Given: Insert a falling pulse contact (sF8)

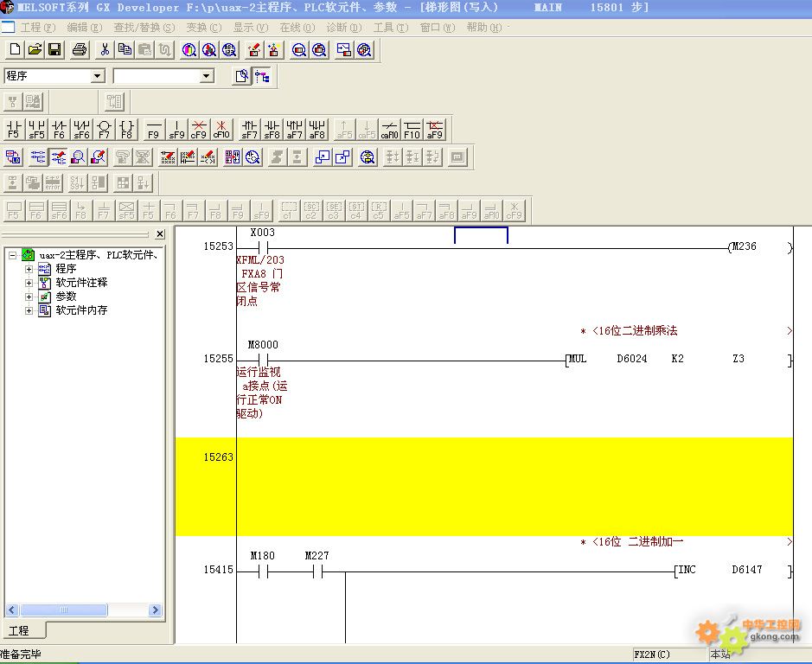Looking at the screenshot, I should click(x=272, y=130).
